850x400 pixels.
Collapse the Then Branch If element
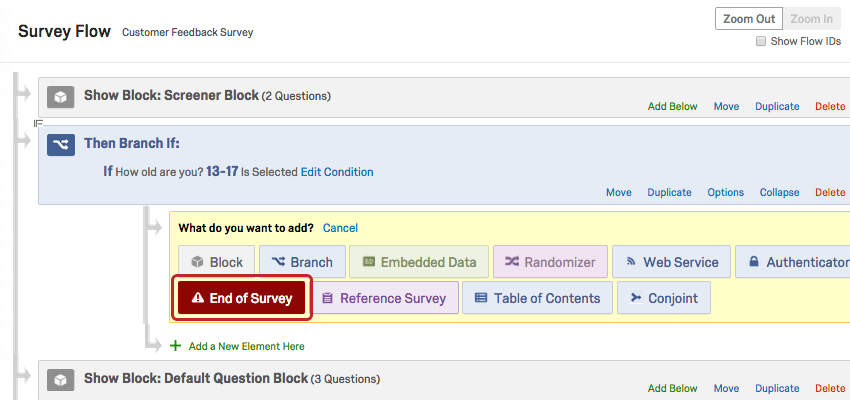[x=779, y=192]
